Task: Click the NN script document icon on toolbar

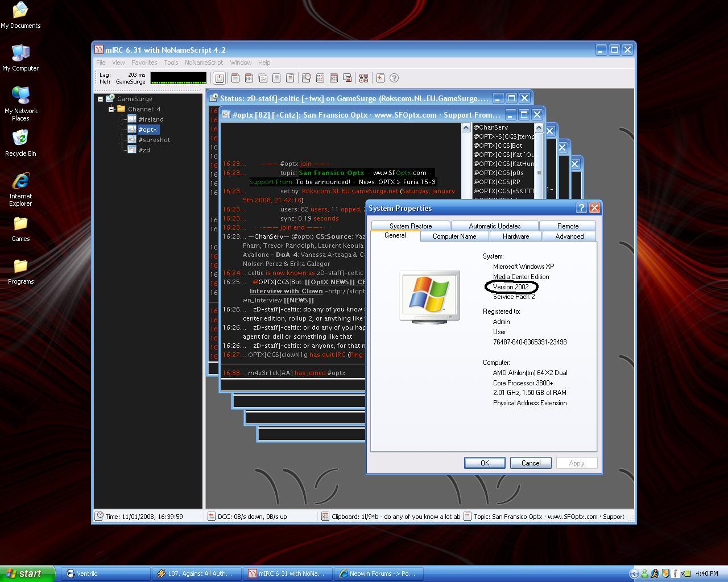Action: coord(249,78)
